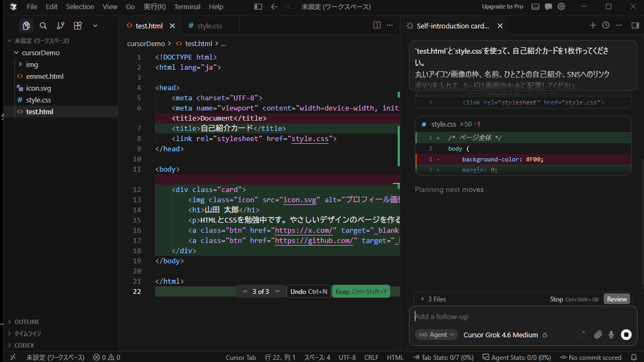This screenshot has height=362, width=644.
Task: Show more sidebar views chevron
Action: [95, 26]
